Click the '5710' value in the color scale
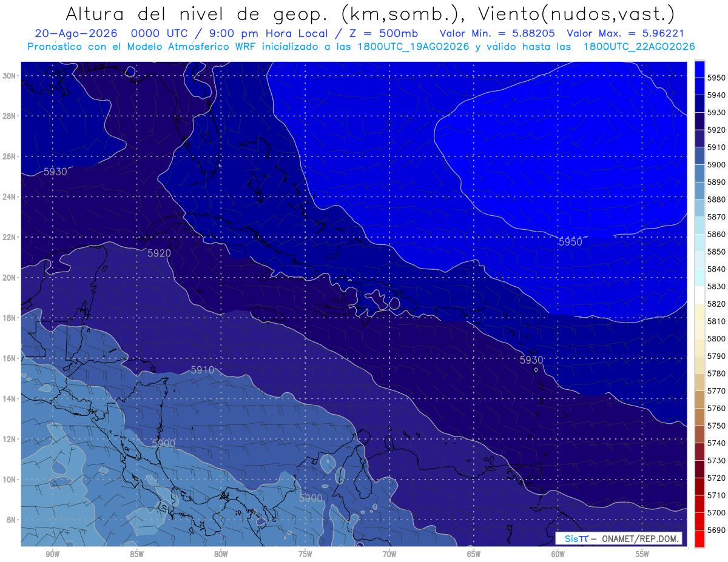This screenshot has height=562, width=728. point(716,495)
